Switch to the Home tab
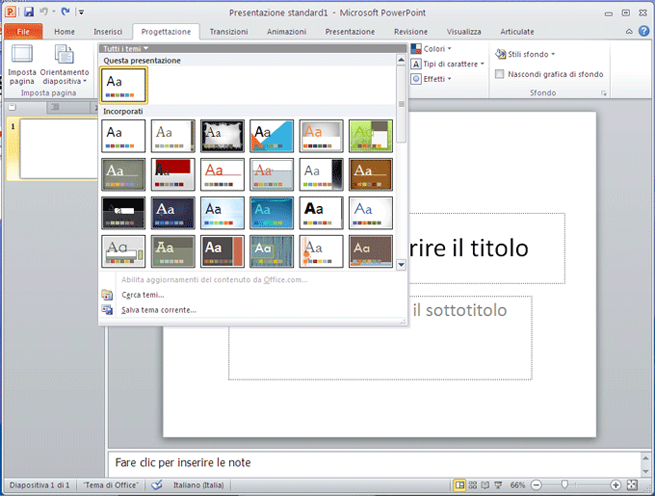Image resolution: width=655 pixels, height=496 pixels. click(64, 32)
